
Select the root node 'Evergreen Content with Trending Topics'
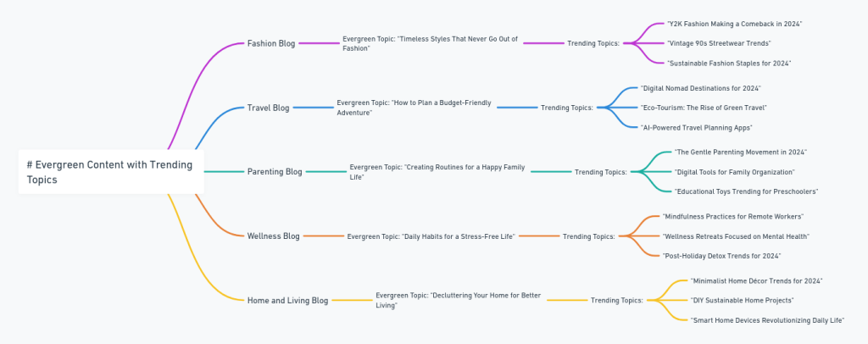tap(110, 172)
